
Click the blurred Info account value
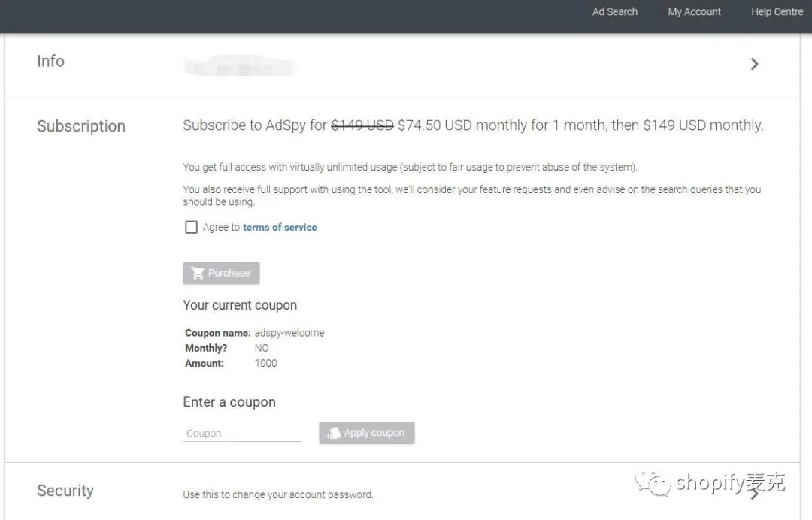[241, 65]
